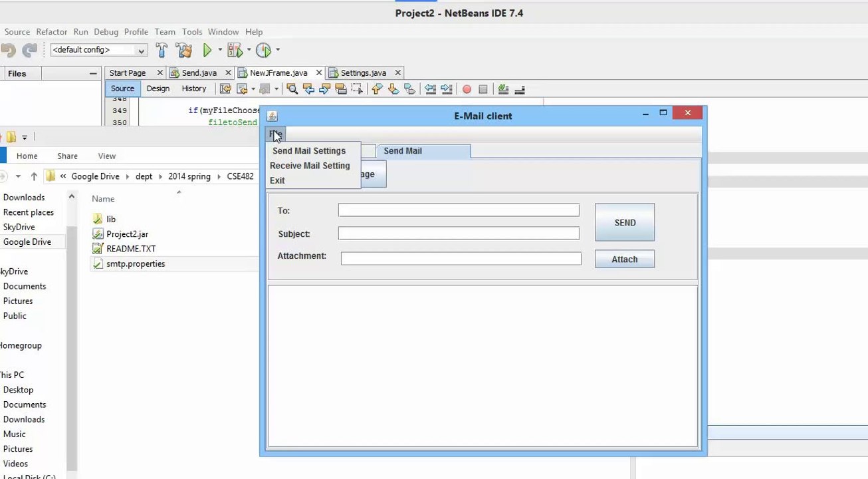
Task: Toggle bookmark on the current line
Action: click(409, 89)
